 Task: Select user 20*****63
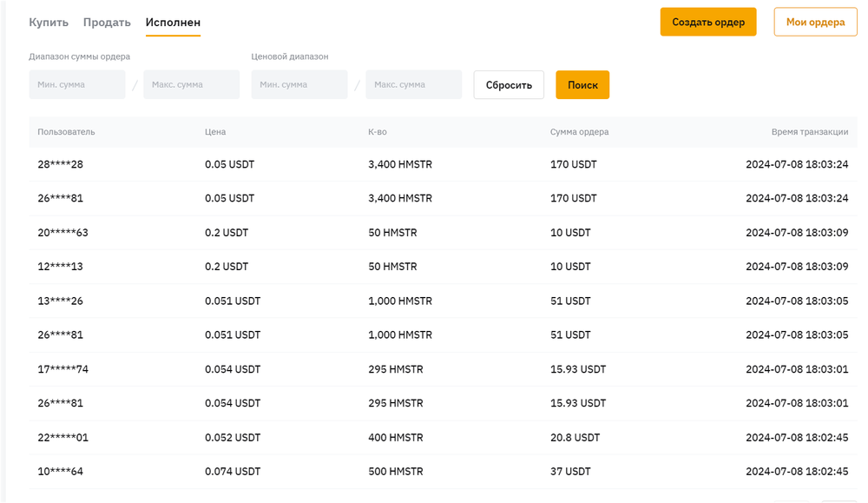click(x=63, y=233)
